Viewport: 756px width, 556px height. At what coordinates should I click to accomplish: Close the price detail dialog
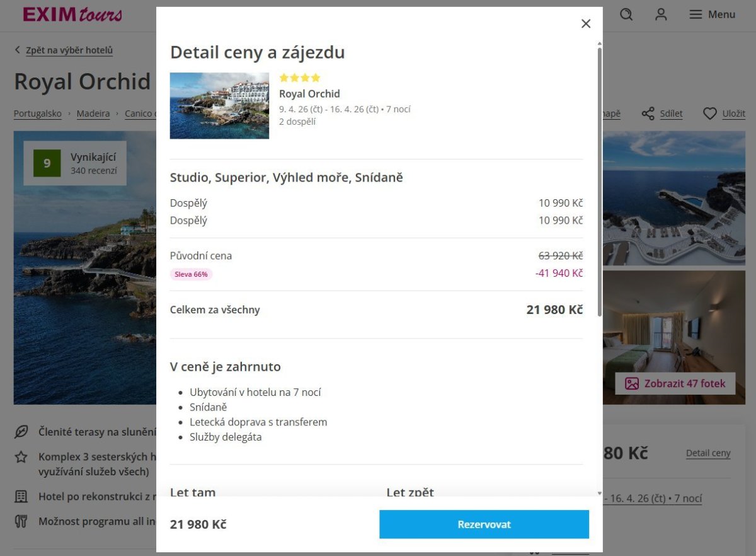pos(586,23)
